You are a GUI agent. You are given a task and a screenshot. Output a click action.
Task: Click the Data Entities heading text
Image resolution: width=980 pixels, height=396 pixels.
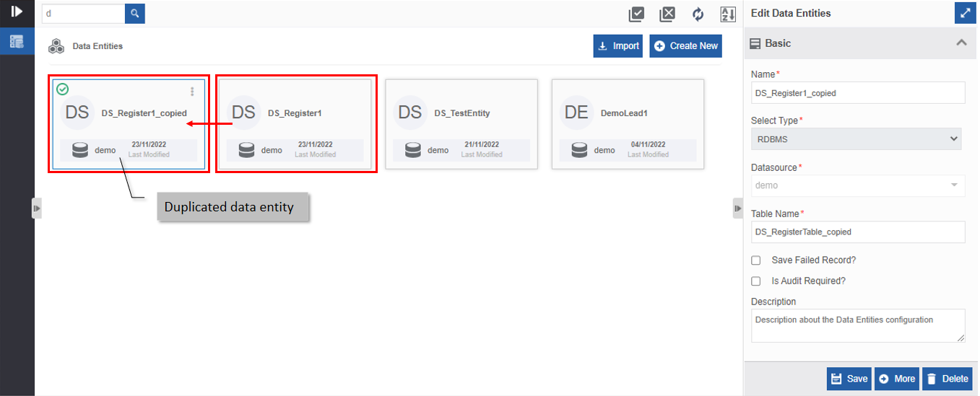[97, 46]
